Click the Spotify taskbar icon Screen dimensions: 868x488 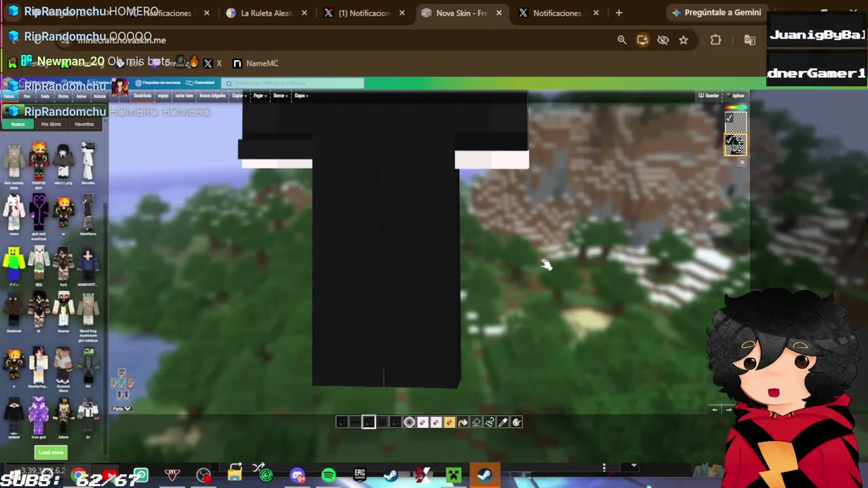click(328, 475)
